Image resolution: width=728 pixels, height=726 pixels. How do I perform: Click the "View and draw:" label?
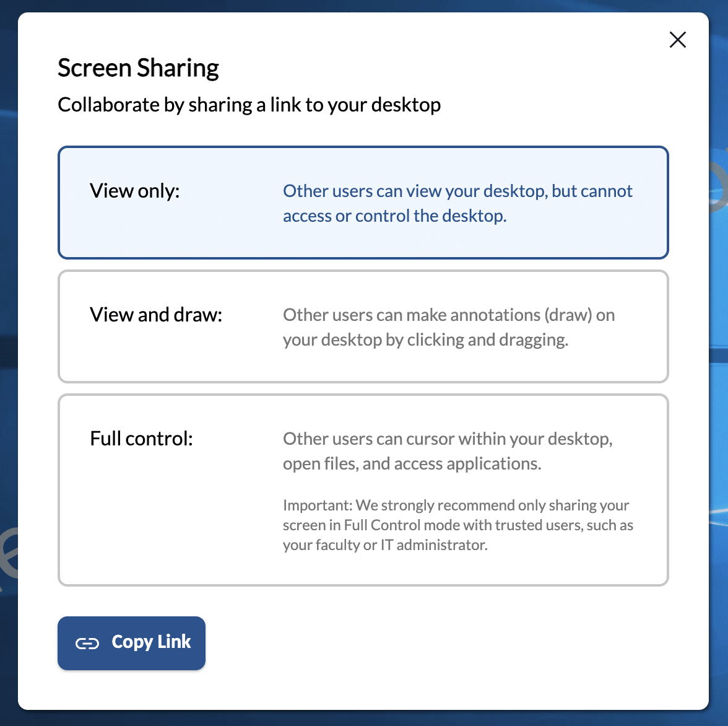(x=156, y=315)
